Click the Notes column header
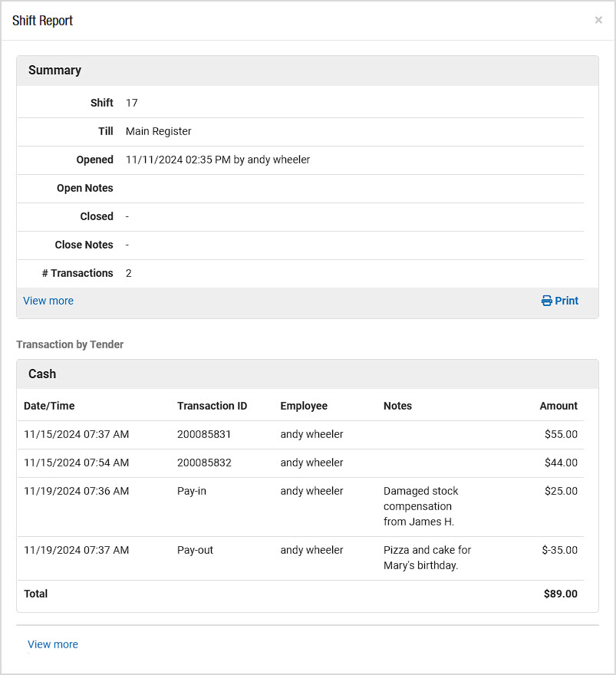Image resolution: width=616 pixels, height=675 pixels. tap(397, 406)
